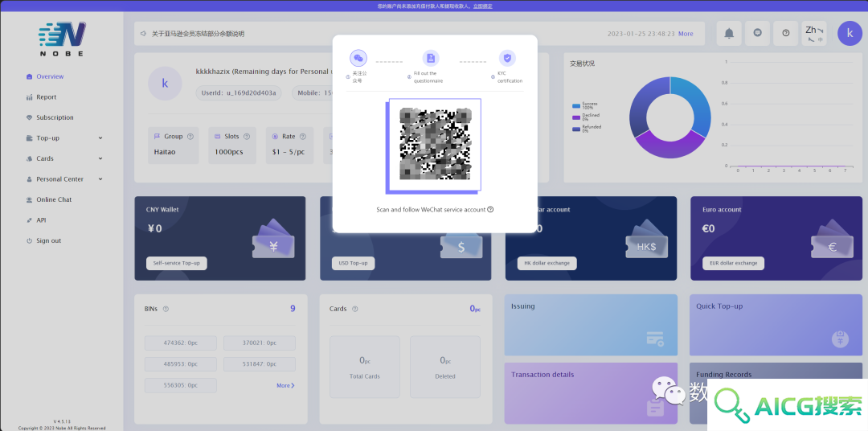The height and width of the screenshot is (431, 868).
Task: Click BIN chip 474362: 0pc
Action: [181, 343]
